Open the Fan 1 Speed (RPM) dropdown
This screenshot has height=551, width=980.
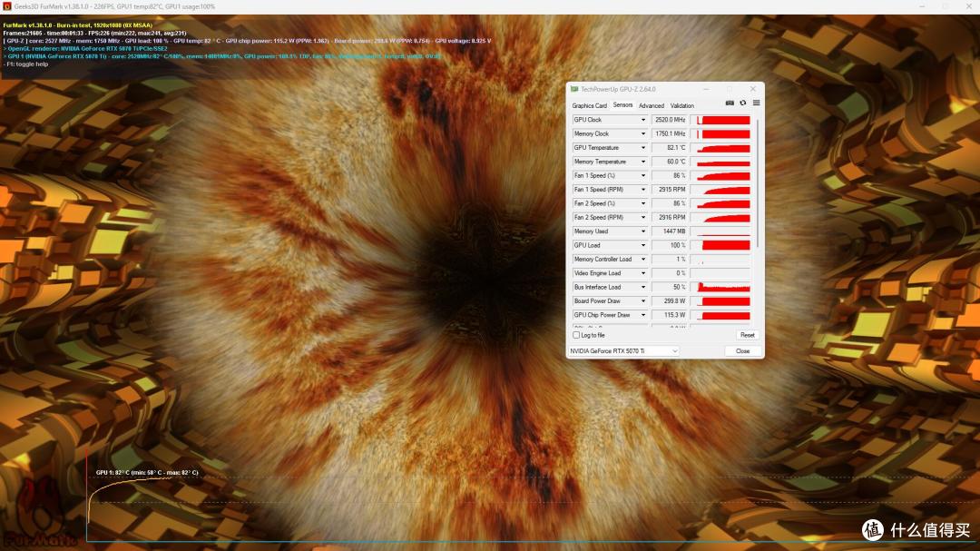643,190
